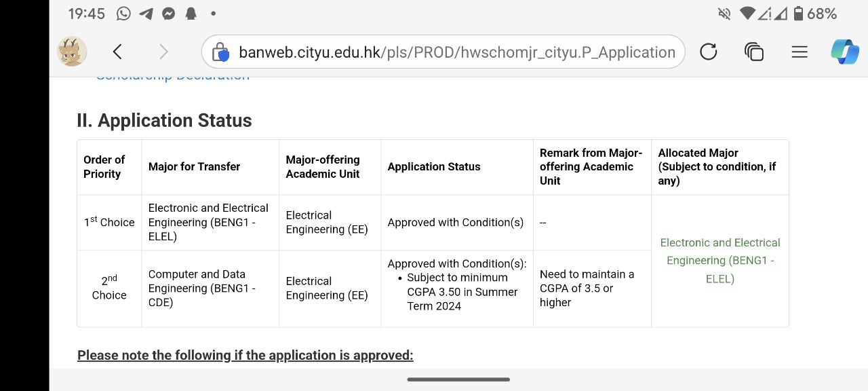This screenshot has width=868, height=391.
Task: Tap the muted sound status icon
Action: [724, 14]
